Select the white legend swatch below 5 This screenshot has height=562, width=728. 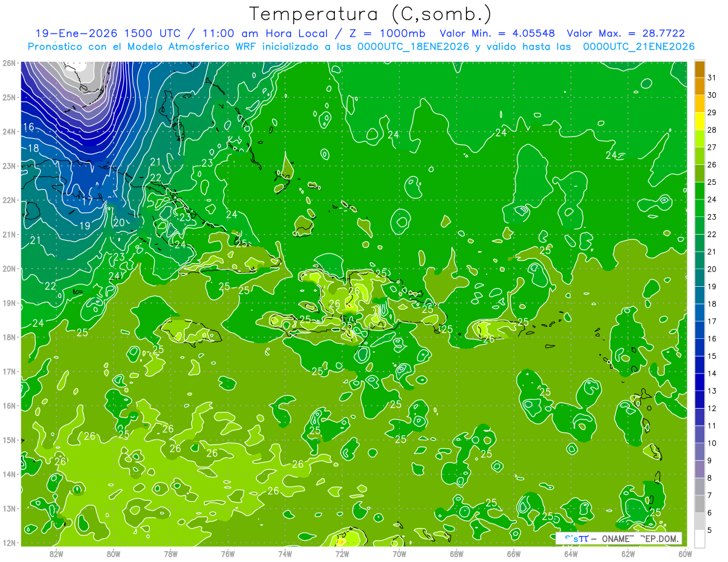(699, 538)
